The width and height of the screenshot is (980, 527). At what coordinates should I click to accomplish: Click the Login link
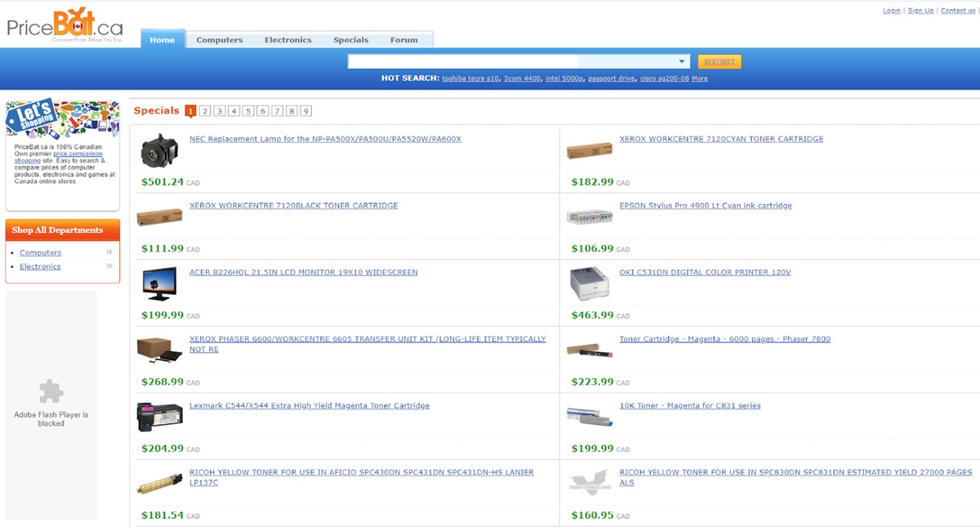(891, 11)
